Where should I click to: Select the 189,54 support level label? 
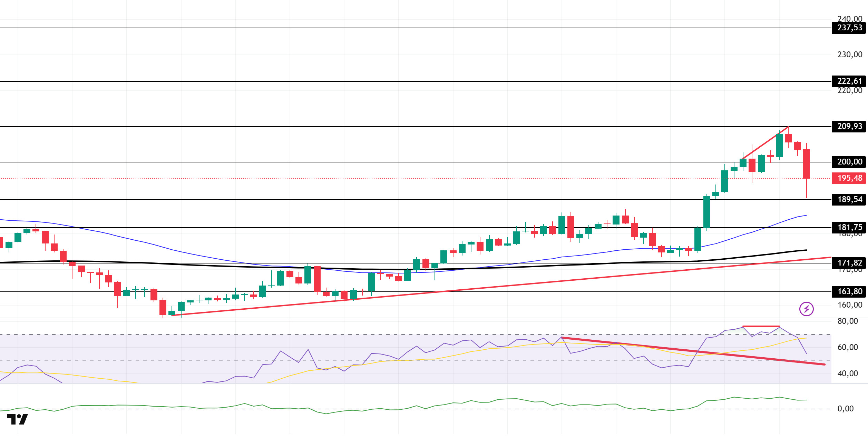tap(849, 199)
